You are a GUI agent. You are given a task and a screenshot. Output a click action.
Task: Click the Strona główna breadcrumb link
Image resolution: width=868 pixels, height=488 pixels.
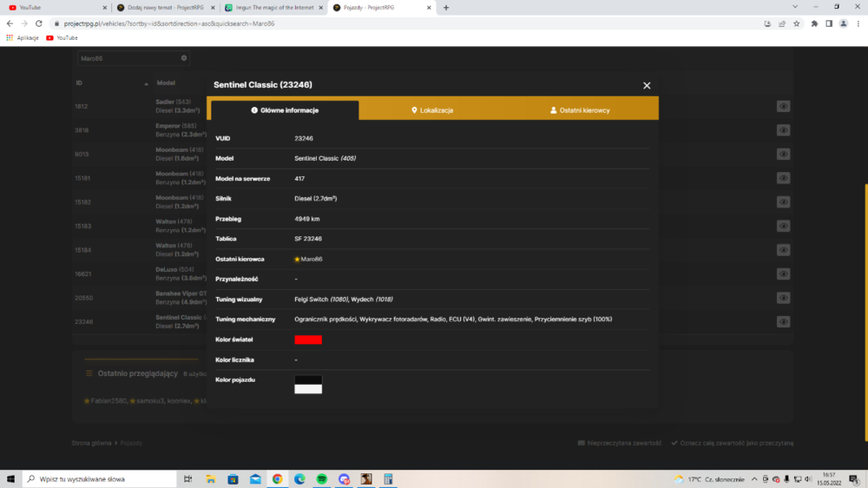tap(91, 443)
